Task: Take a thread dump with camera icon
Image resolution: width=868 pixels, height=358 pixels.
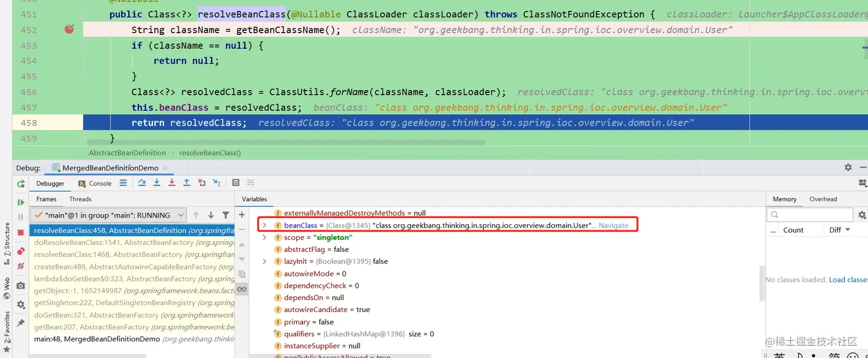Action: coord(21,286)
